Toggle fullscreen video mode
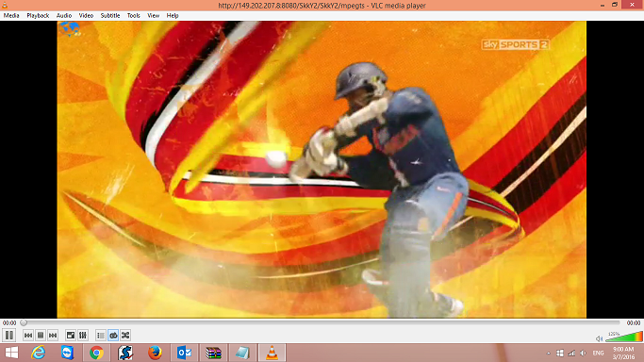 (71, 336)
